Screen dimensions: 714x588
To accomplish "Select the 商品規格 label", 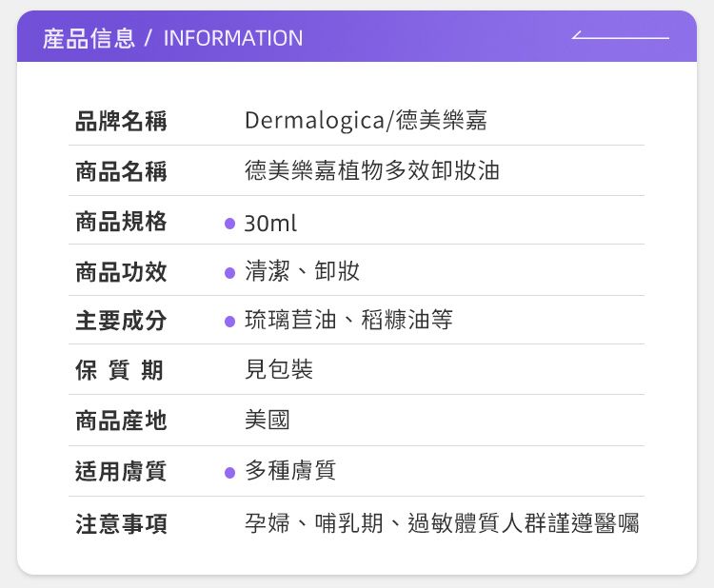I will [121, 223].
